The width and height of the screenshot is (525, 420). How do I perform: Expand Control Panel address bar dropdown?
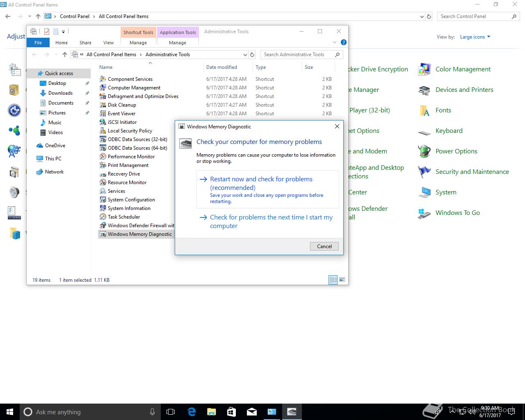click(422, 17)
